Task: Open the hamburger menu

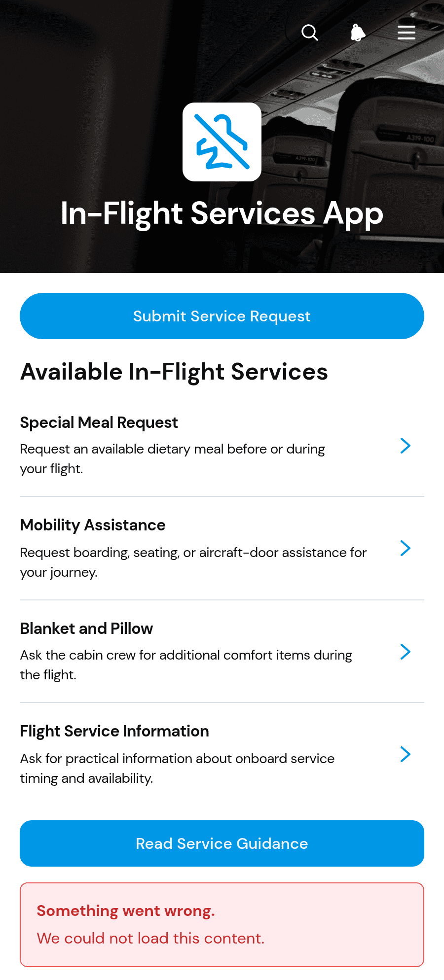Action: pos(407,33)
